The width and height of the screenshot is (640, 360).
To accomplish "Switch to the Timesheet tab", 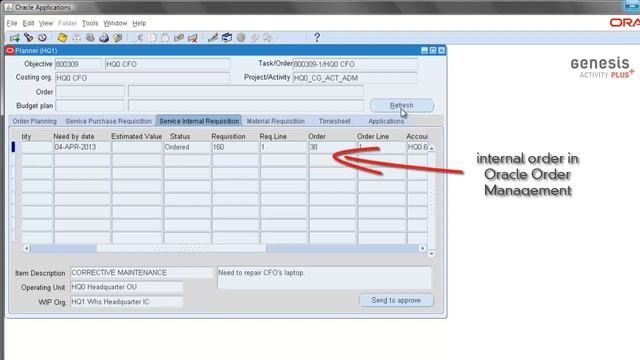I will tap(335, 121).
